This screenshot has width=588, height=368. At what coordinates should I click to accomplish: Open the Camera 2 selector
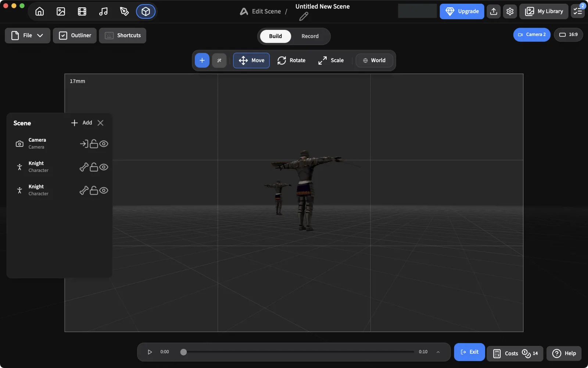click(x=532, y=35)
